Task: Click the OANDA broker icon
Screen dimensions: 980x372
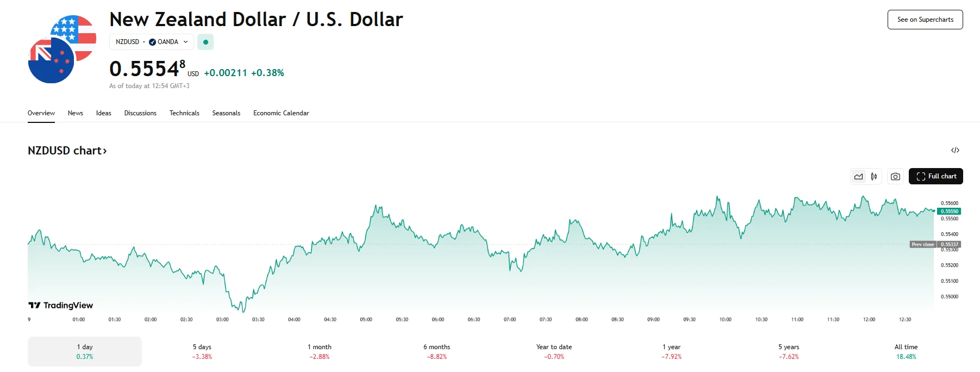Action: (x=152, y=42)
